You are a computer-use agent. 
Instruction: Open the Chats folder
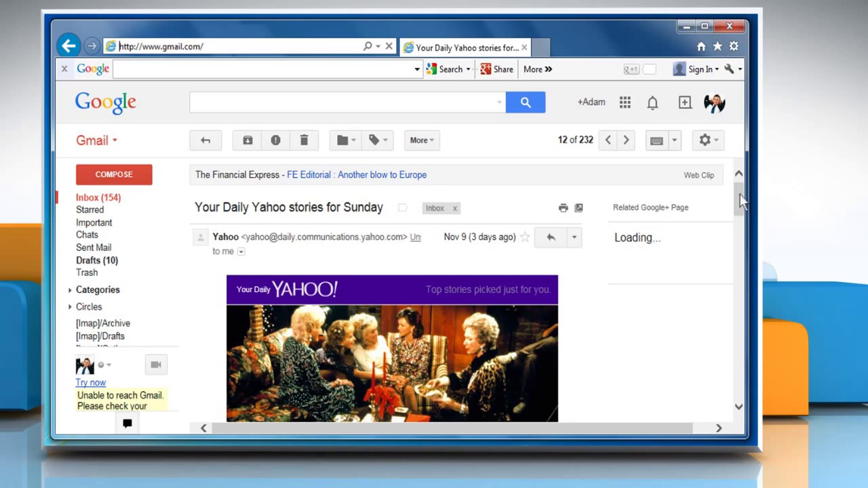pos(87,235)
